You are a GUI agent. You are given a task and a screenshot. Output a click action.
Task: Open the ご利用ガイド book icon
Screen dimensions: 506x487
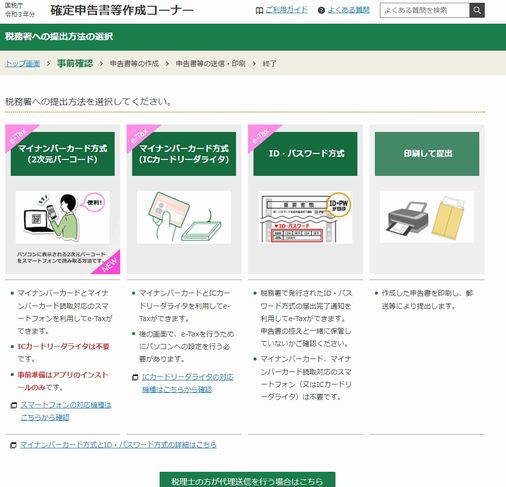(259, 11)
